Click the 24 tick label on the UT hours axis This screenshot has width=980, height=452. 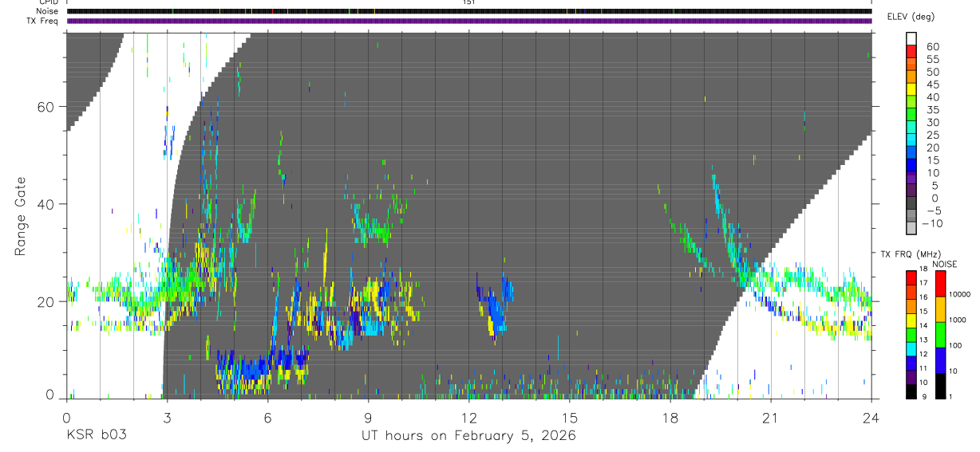[871, 417]
